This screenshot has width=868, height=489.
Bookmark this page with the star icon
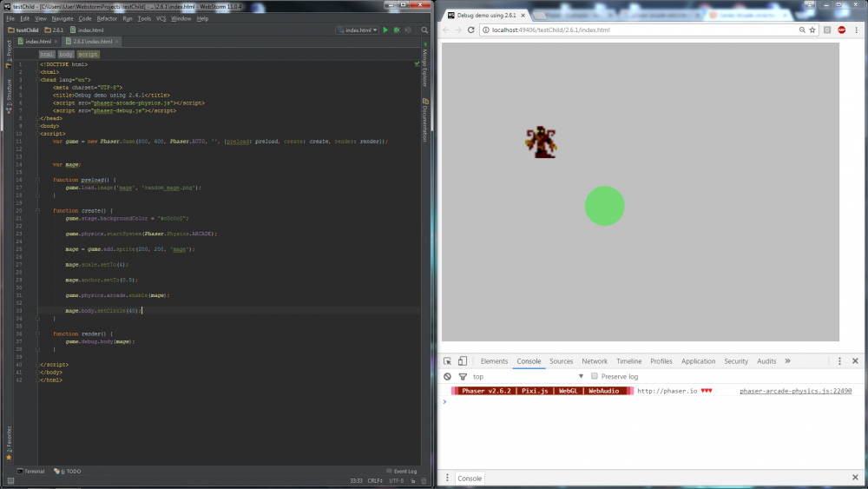tap(812, 30)
